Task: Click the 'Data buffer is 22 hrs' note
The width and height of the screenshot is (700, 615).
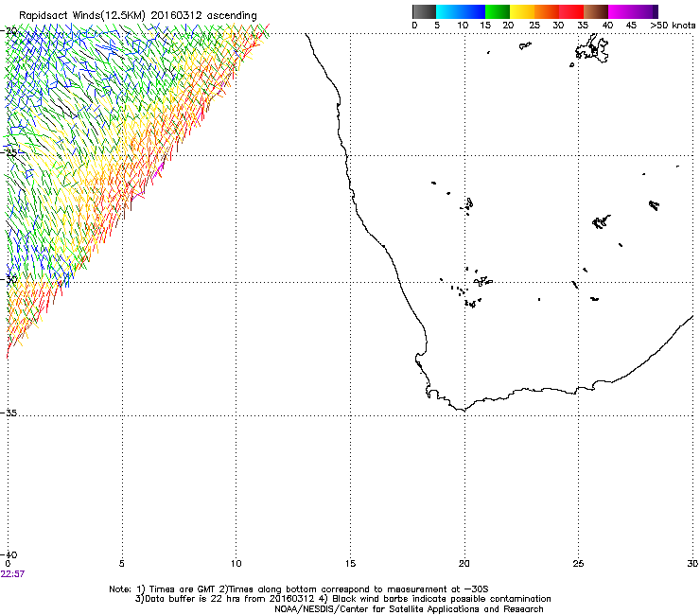Action: click(342, 599)
